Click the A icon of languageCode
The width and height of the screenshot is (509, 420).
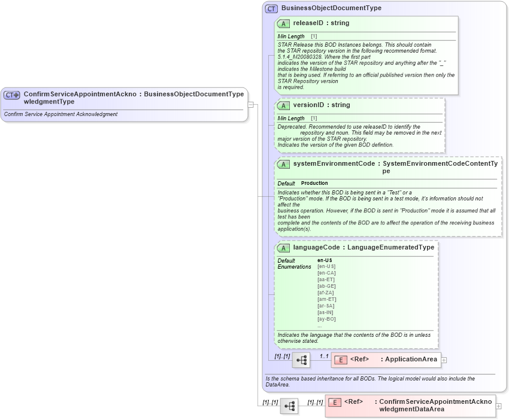click(x=282, y=247)
